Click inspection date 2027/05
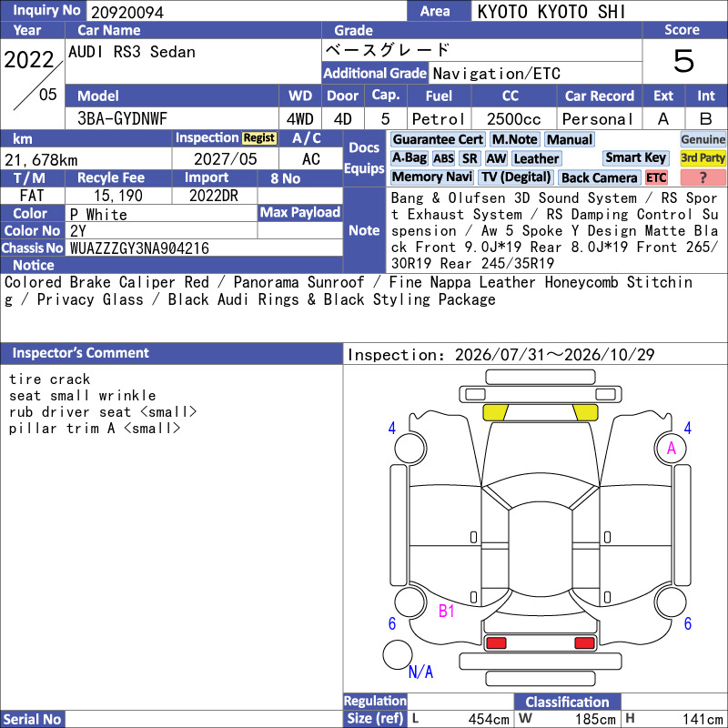Viewport: 728px width, 728px height. [225, 158]
